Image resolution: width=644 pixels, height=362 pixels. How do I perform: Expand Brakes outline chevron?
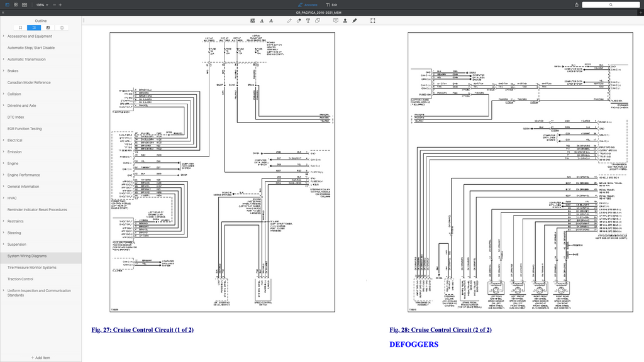pyautogui.click(x=4, y=70)
